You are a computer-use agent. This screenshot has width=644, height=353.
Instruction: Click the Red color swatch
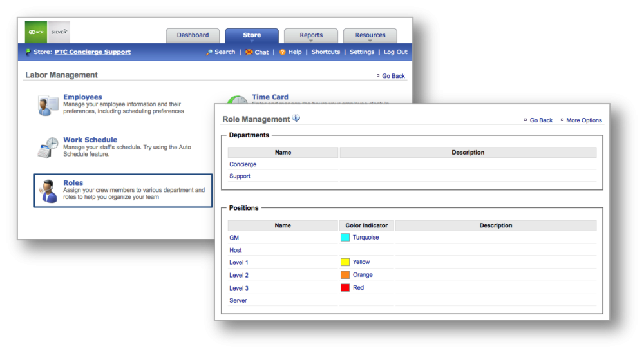pos(345,288)
